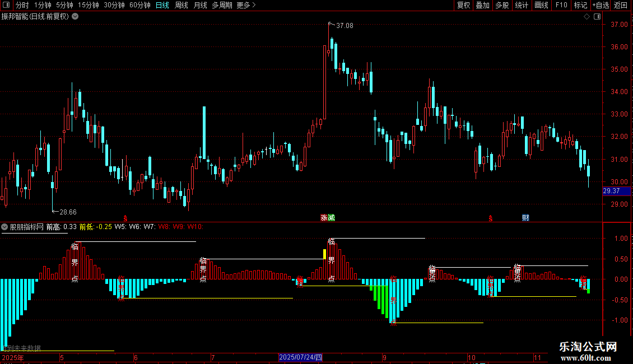
Task: Click the diamond marker icon above chart
Action: (587, 17)
